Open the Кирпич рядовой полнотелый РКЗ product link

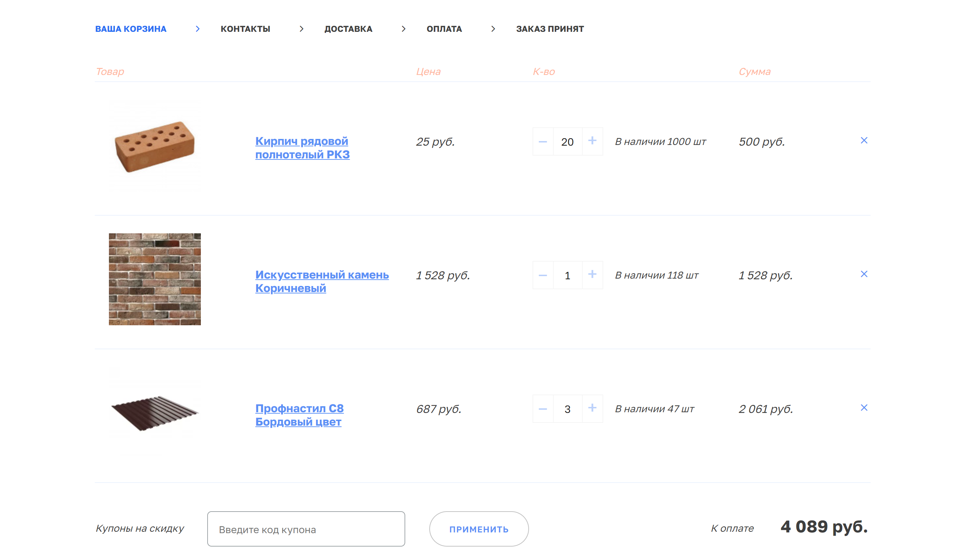pyautogui.click(x=302, y=148)
